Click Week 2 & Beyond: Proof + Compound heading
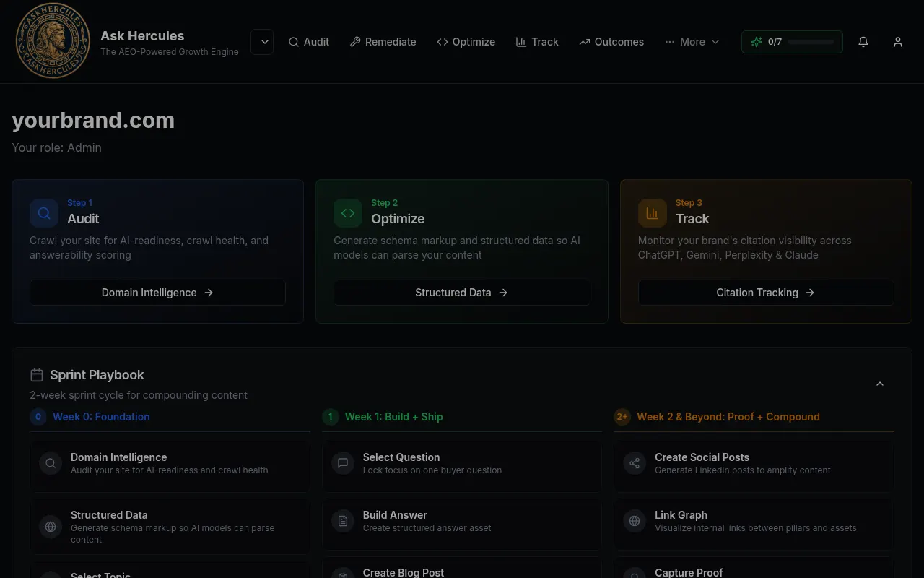 coord(728,417)
